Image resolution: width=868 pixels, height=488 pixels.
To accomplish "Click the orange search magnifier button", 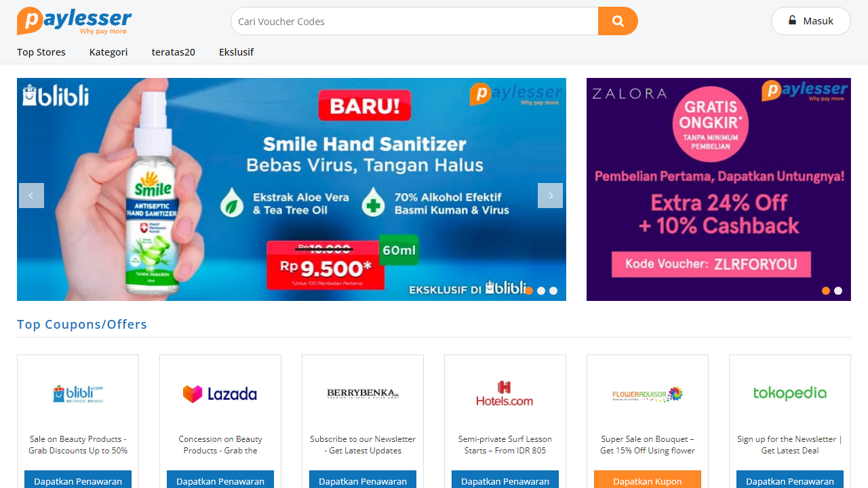I will tap(618, 21).
